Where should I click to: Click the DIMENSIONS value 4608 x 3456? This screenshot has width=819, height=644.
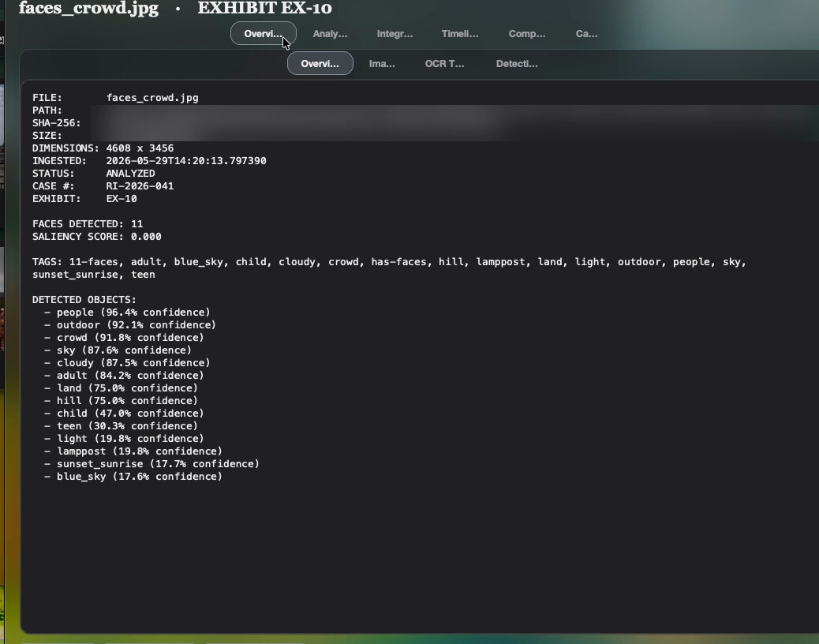[140, 148]
